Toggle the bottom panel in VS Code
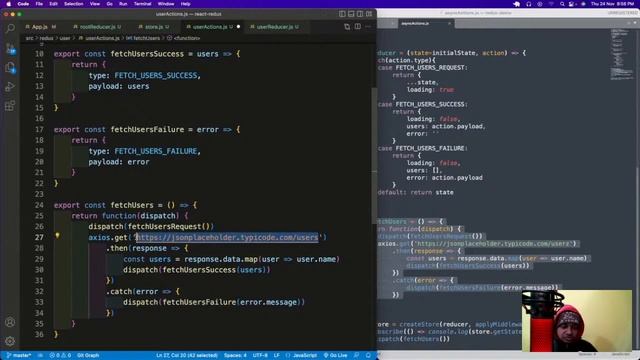This screenshot has width=640, height=360. 351,14
